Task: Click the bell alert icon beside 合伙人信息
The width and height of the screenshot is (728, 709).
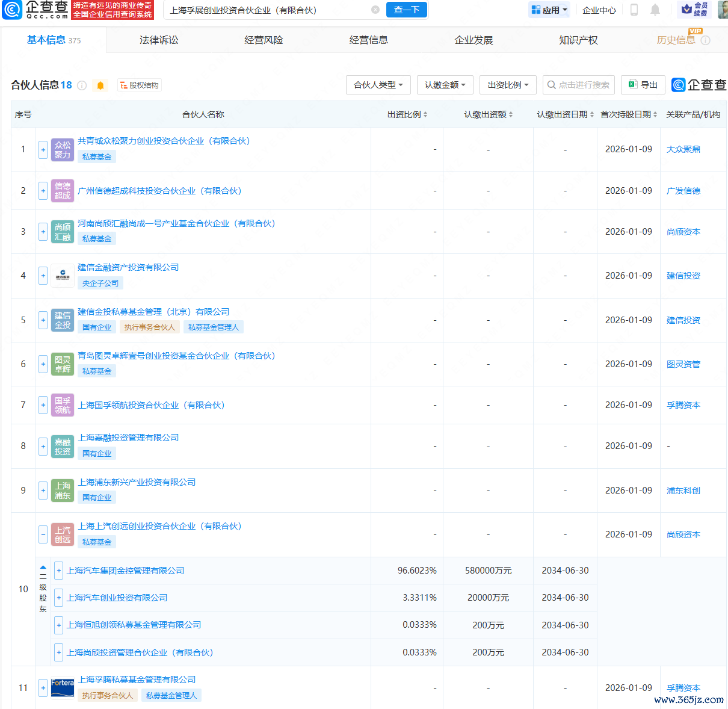Action: coord(100,85)
